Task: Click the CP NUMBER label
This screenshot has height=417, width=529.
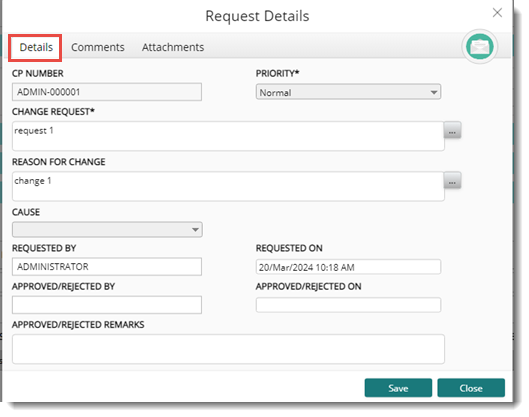Action: pos(37,74)
